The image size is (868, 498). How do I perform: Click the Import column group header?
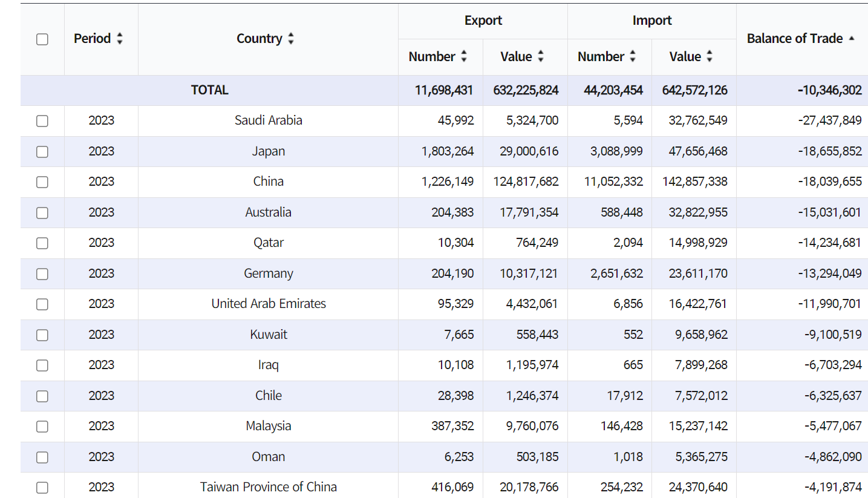(651, 21)
